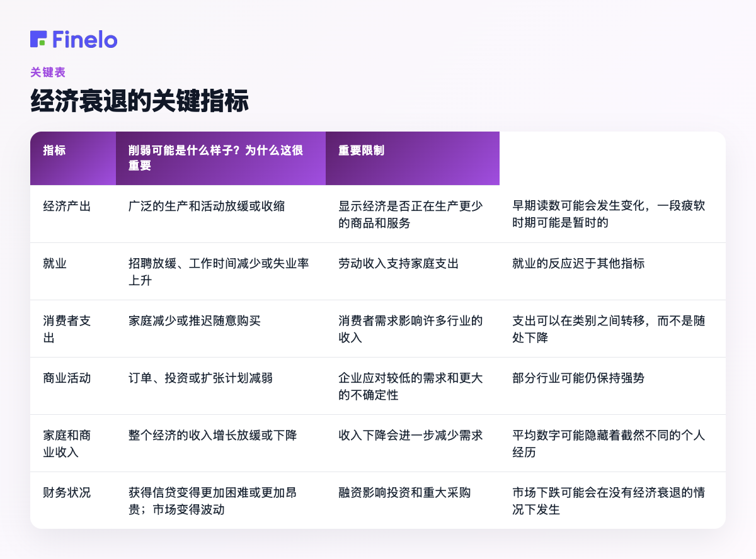Click the 削弱可能是什么样子？为什么这很重要 column header
The height and width of the screenshot is (559, 756).
pyautogui.click(x=220, y=158)
